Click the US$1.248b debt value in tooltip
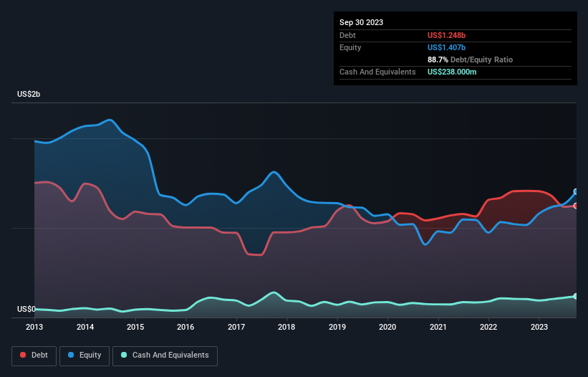This screenshot has height=377, width=588. [446, 35]
